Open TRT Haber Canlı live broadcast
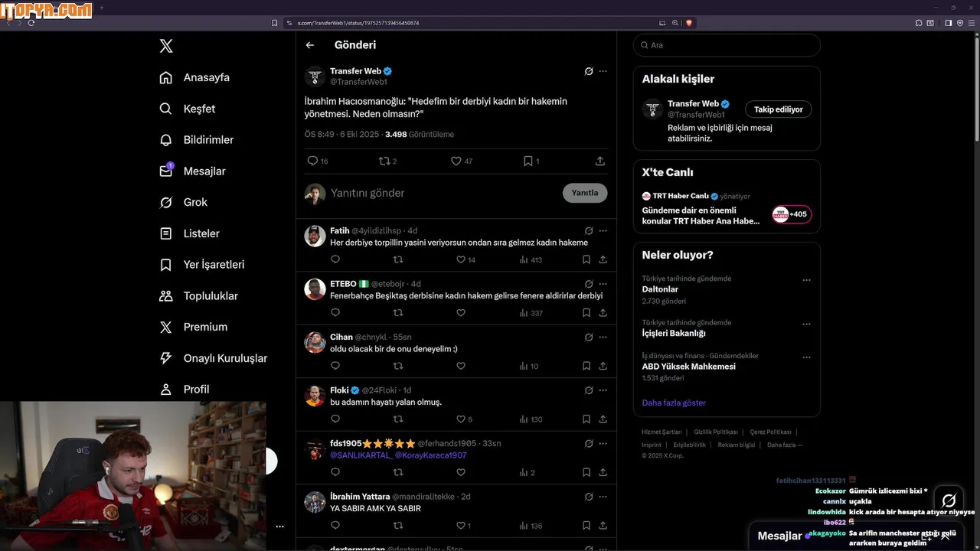The width and height of the screenshot is (980, 551). pyautogui.click(x=727, y=208)
